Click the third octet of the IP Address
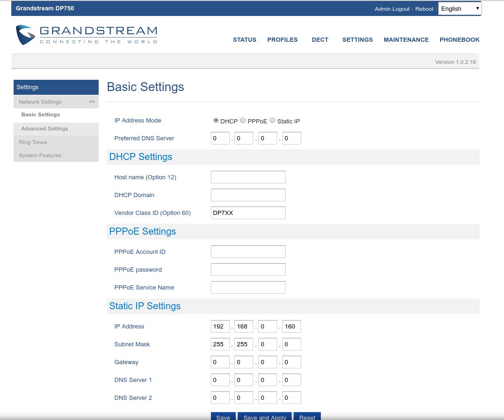504x420 pixels. click(x=268, y=326)
